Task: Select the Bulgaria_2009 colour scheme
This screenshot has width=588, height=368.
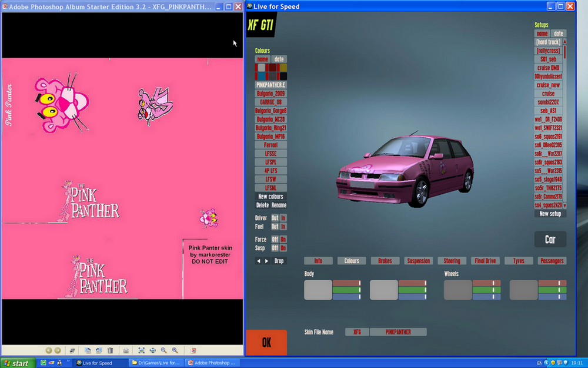Action: tap(270, 94)
